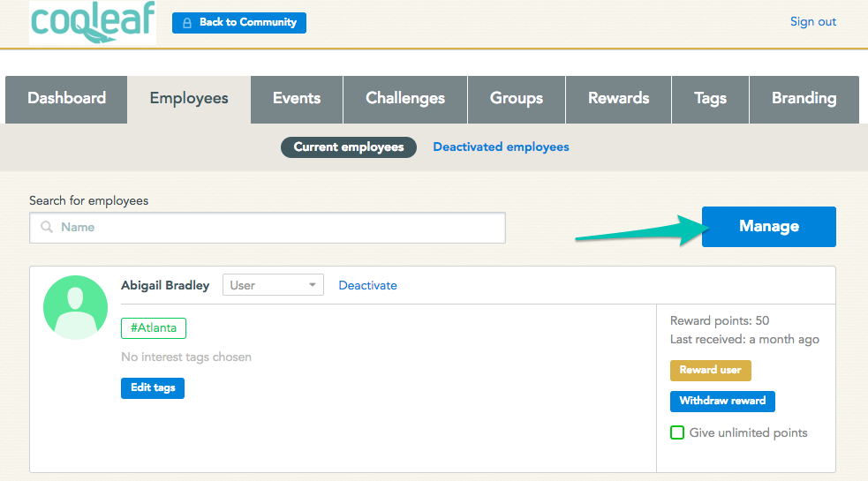This screenshot has width=868, height=481.
Task: Show Deactivated employees list
Action: 501,147
